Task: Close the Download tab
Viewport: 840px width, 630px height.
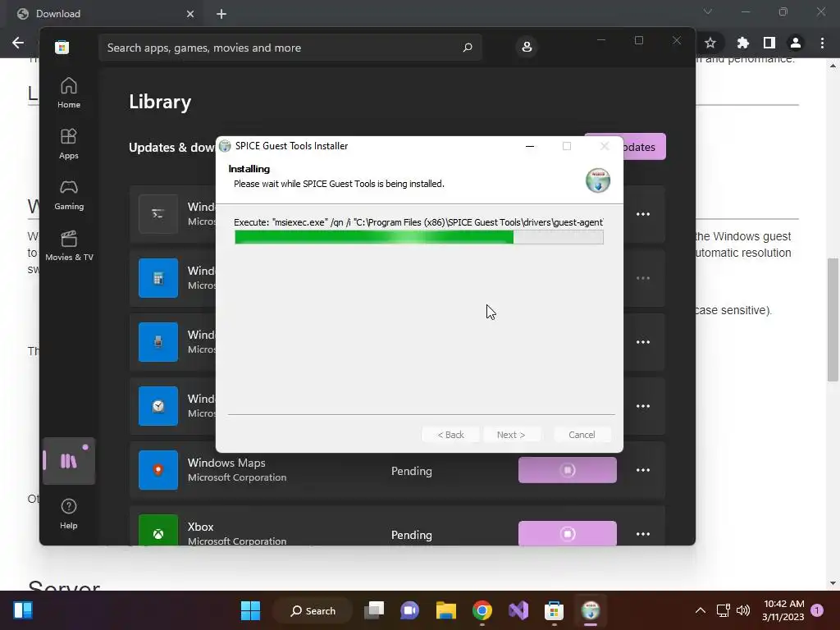Action: coord(190,14)
